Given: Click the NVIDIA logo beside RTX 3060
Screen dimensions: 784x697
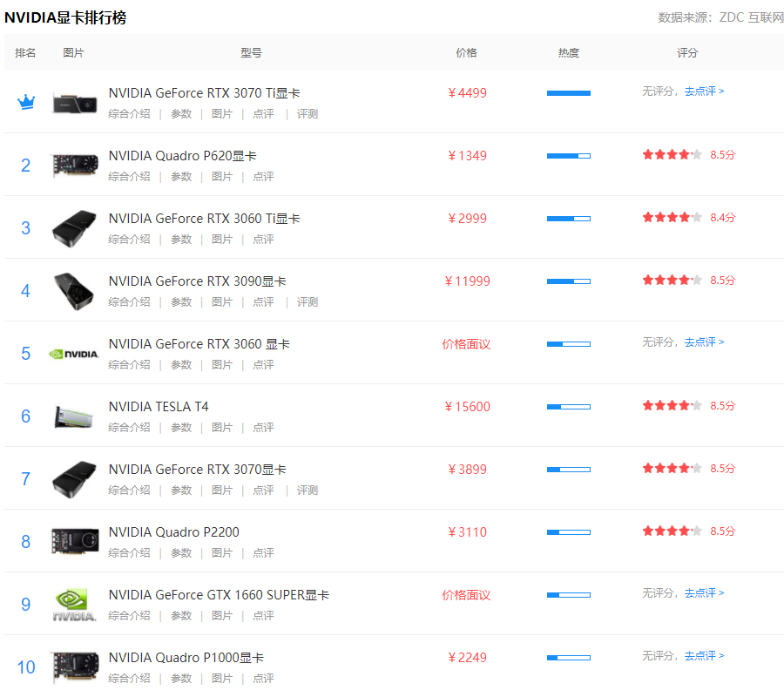Looking at the screenshot, I should tap(74, 354).
